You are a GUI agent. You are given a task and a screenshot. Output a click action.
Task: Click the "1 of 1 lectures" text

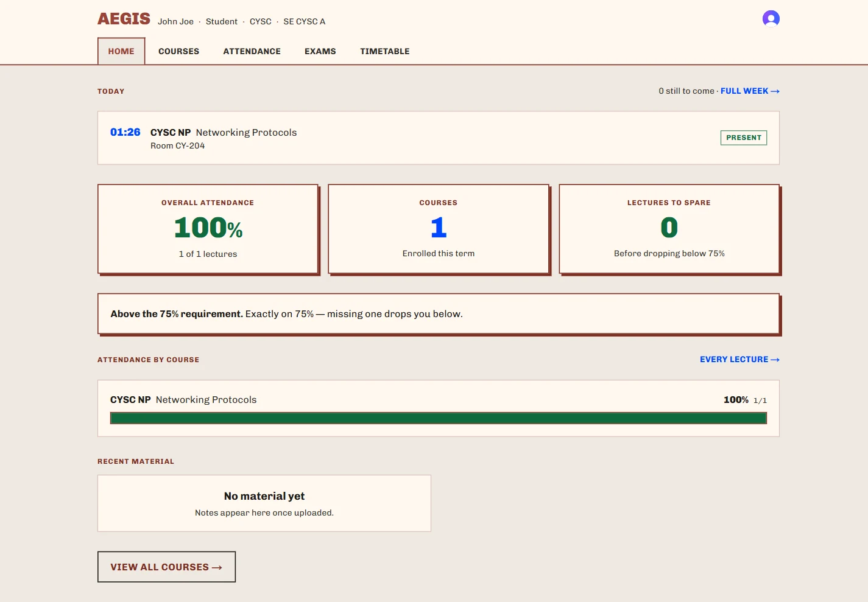tap(208, 254)
